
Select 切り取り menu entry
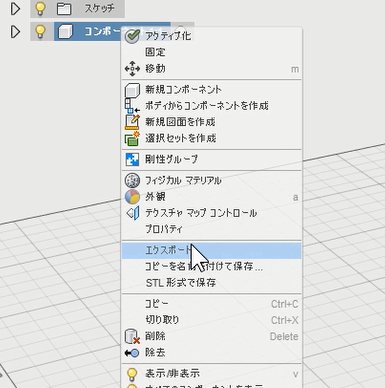[x=212, y=320]
